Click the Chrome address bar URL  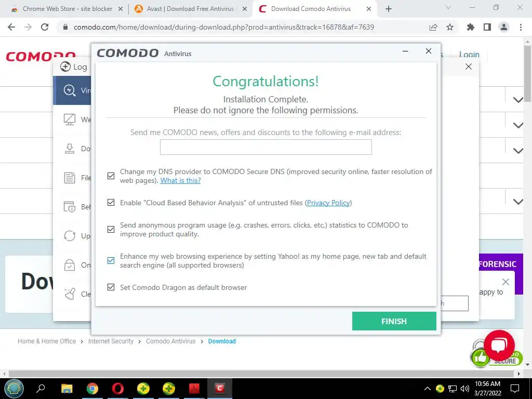click(224, 27)
